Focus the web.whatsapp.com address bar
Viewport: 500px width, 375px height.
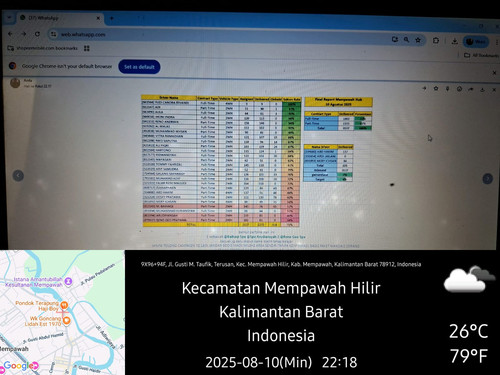(x=220, y=36)
